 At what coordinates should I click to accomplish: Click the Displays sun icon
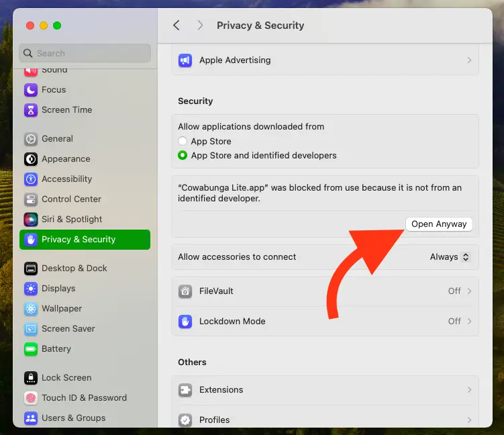(x=31, y=289)
